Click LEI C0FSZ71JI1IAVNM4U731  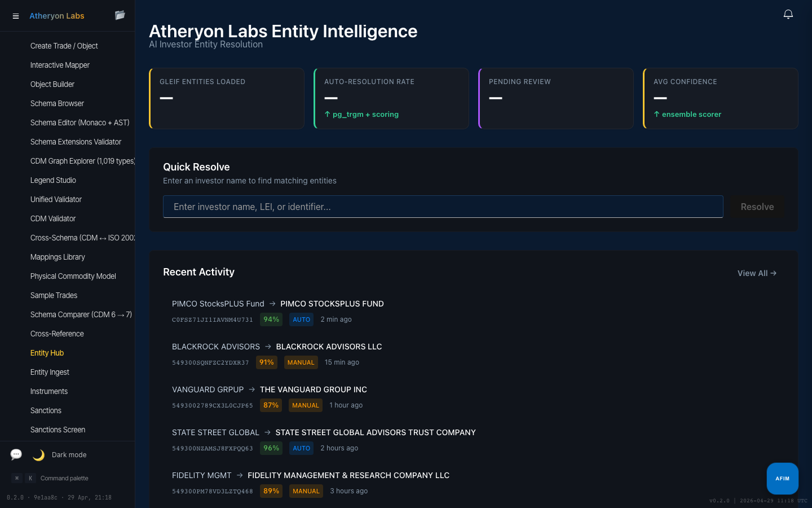pos(213,319)
